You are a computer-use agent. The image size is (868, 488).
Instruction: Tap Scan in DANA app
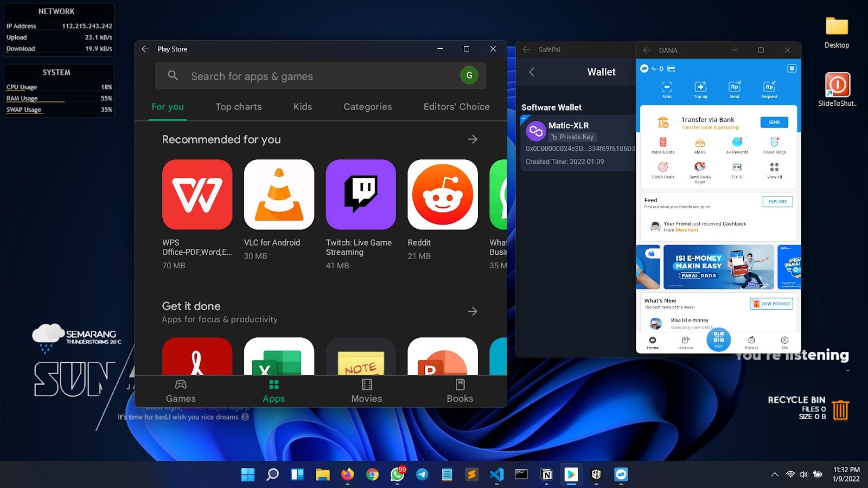pos(667,89)
